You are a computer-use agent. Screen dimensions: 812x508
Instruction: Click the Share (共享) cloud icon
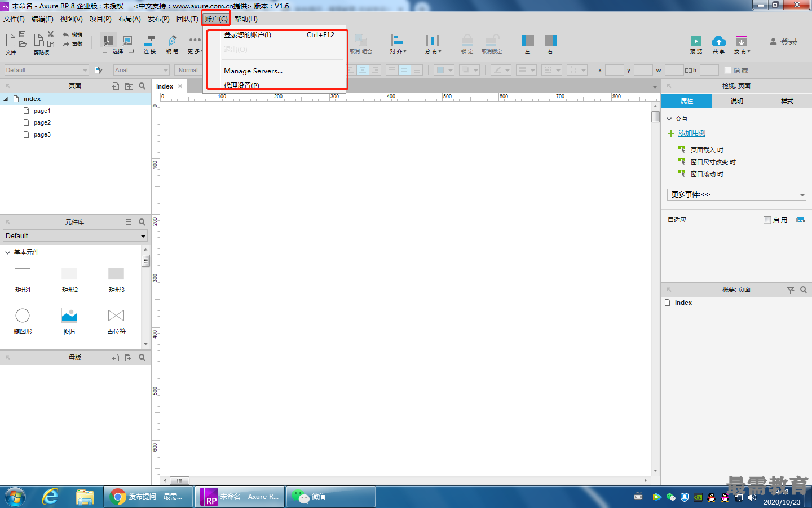pos(718,41)
